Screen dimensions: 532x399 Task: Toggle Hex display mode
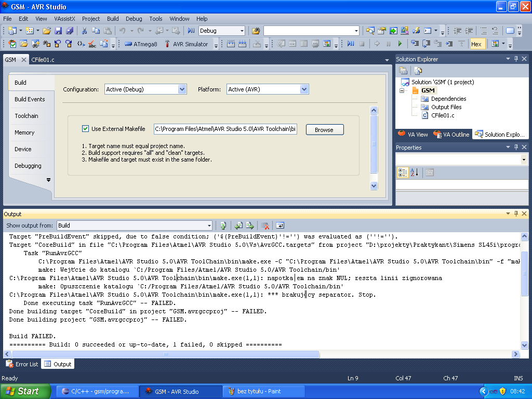pos(476,44)
